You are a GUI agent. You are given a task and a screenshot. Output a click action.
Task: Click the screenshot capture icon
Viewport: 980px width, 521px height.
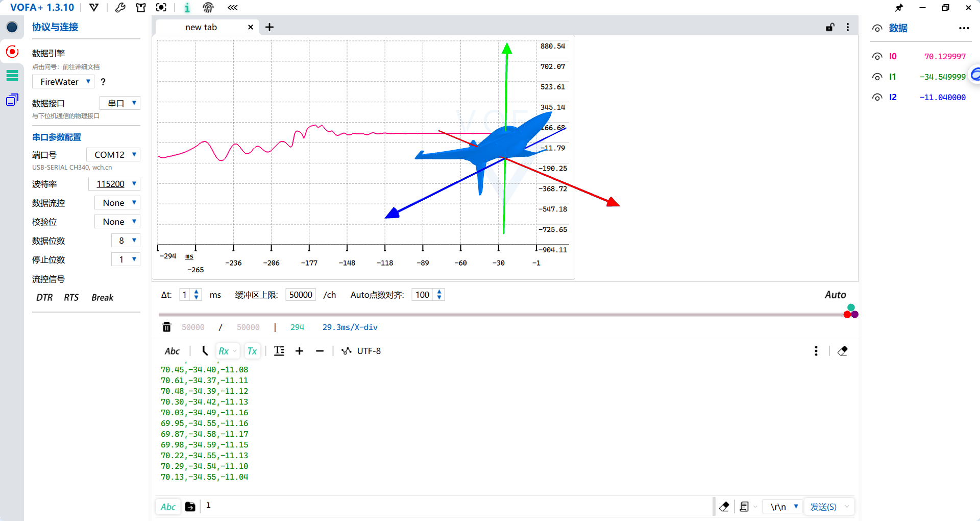(161, 7)
